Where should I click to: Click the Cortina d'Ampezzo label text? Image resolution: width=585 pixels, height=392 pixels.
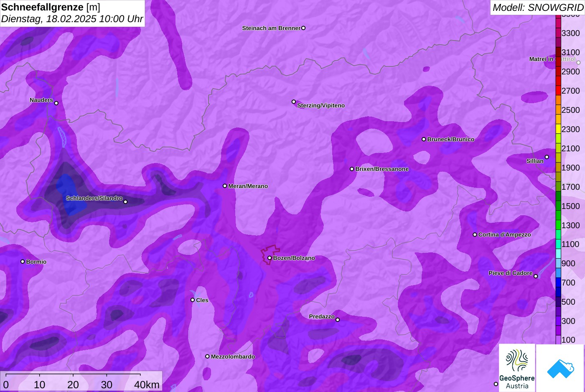pyautogui.click(x=505, y=234)
